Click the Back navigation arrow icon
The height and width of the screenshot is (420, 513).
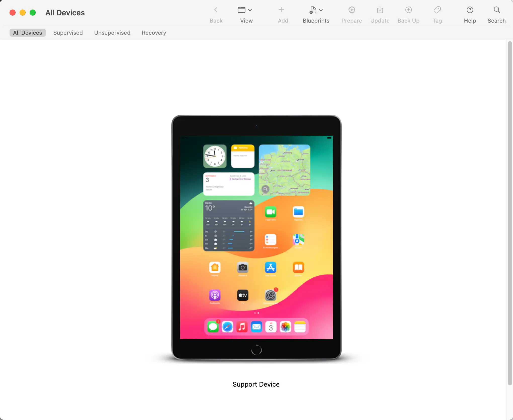coord(216,10)
